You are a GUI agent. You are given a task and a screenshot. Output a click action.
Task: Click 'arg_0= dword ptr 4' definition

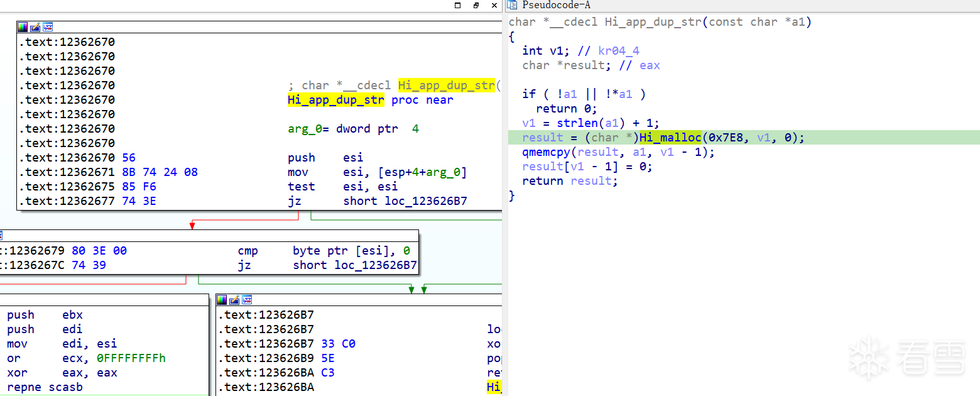point(353,129)
